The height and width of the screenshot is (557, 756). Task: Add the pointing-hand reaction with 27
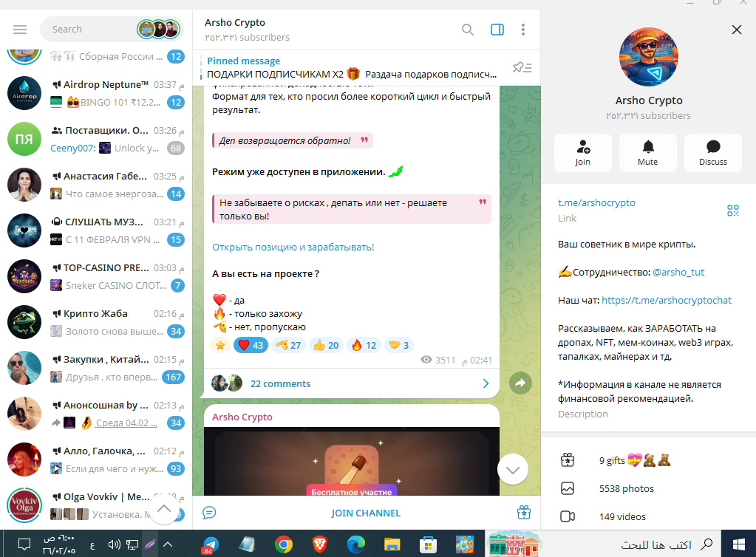click(x=288, y=345)
